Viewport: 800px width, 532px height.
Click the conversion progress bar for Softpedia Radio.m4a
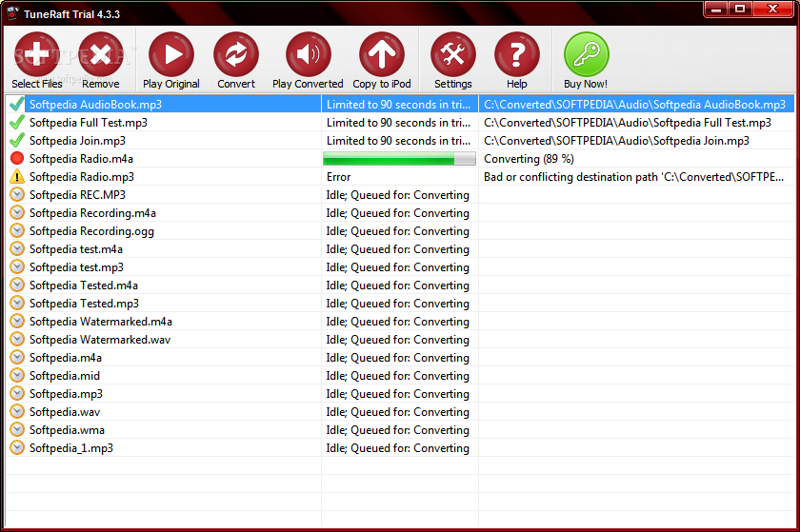coord(399,159)
